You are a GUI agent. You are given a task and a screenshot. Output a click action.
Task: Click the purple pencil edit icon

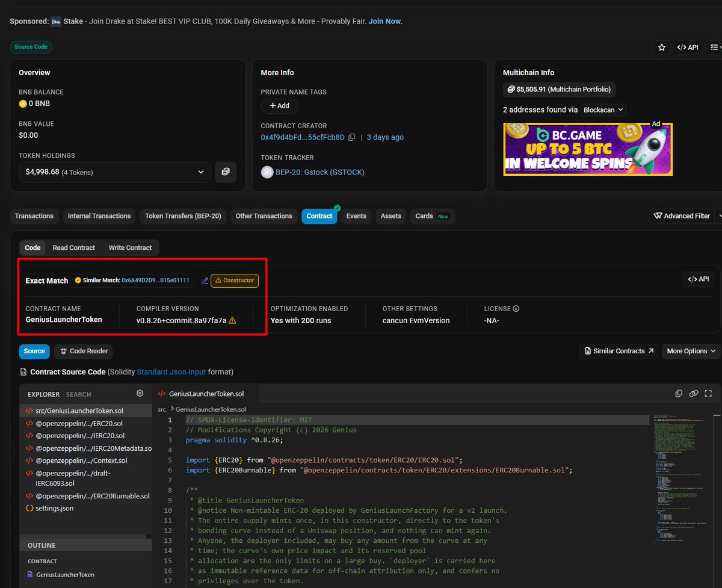(205, 280)
